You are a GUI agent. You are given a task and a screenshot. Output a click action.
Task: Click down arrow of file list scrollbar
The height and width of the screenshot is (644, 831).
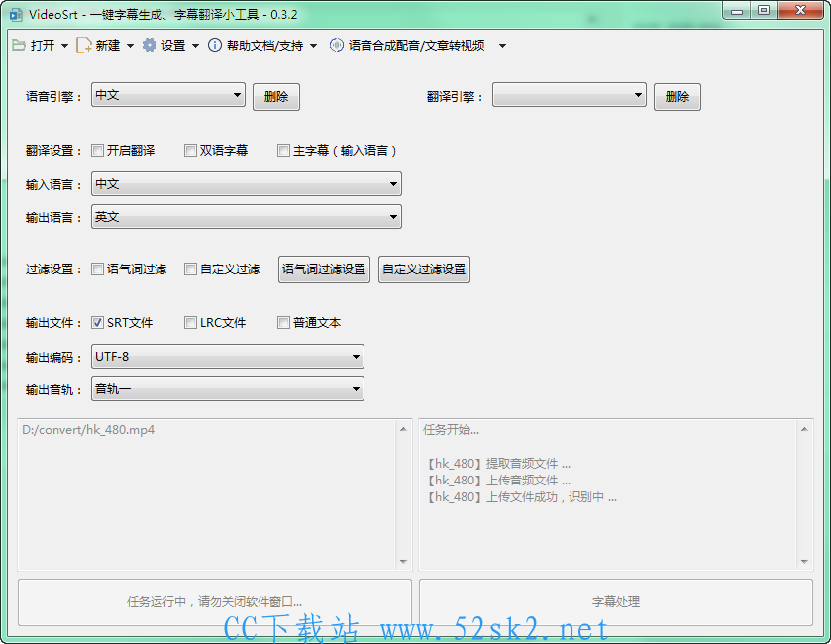[x=403, y=562]
